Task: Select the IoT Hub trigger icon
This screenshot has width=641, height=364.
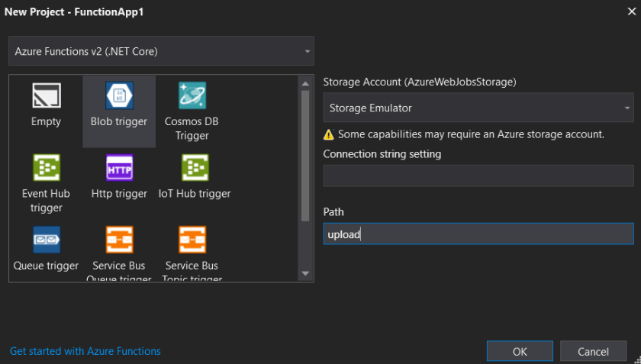Action: click(x=195, y=168)
